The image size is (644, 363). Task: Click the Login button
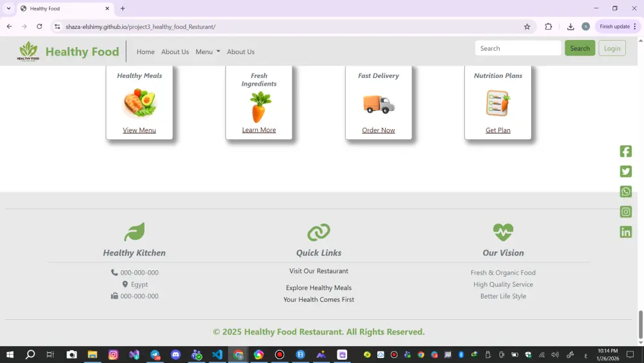pyautogui.click(x=612, y=48)
